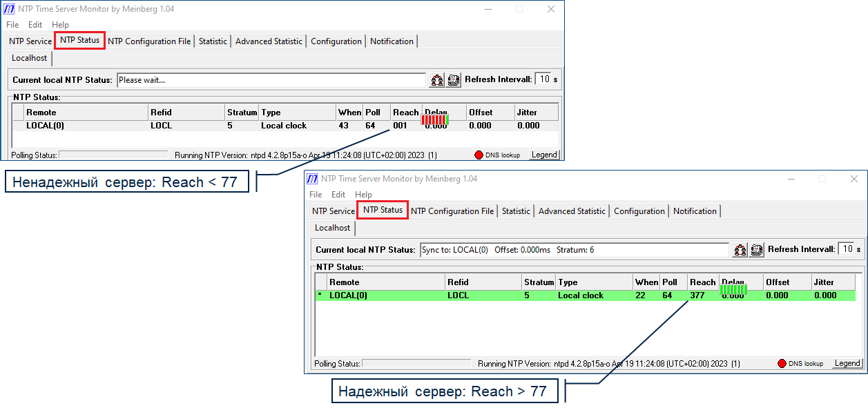Image resolution: width=868 pixels, height=408 pixels.
Task: Click the people icon next to 'Please wait...' field
Action: [x=437, y=80]
